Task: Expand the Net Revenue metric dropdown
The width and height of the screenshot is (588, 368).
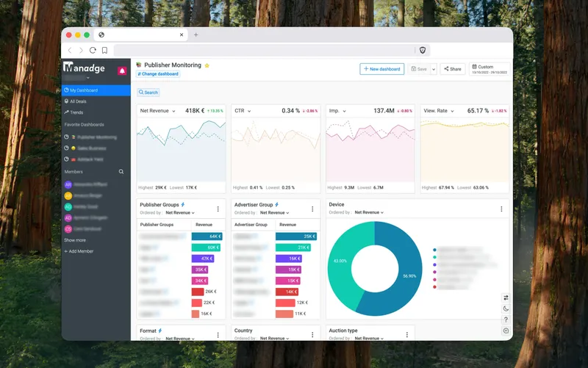Action: [x=173, y=112]
